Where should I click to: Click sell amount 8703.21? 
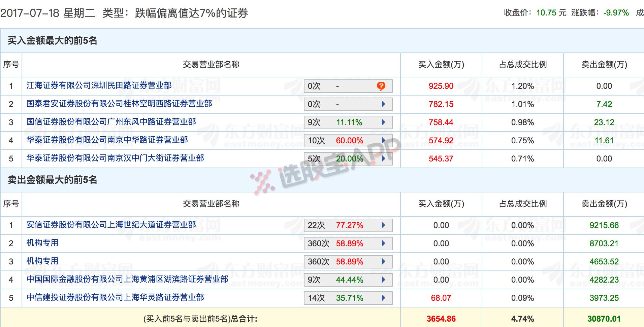(x=604, y=244)
